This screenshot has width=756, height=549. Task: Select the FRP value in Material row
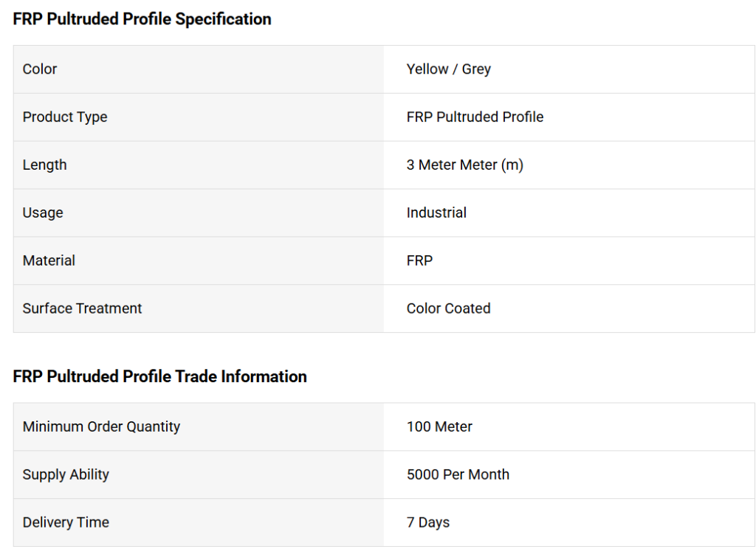click(419, 260)
